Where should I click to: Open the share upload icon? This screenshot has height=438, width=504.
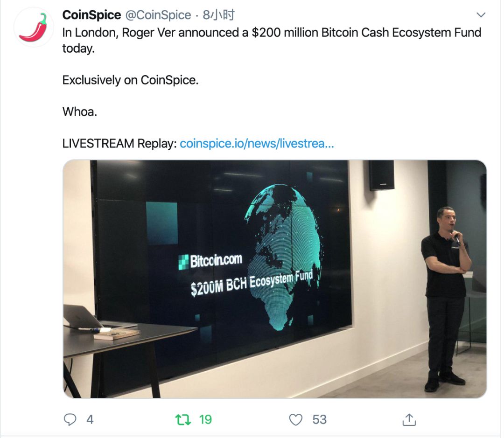(409, 419)
